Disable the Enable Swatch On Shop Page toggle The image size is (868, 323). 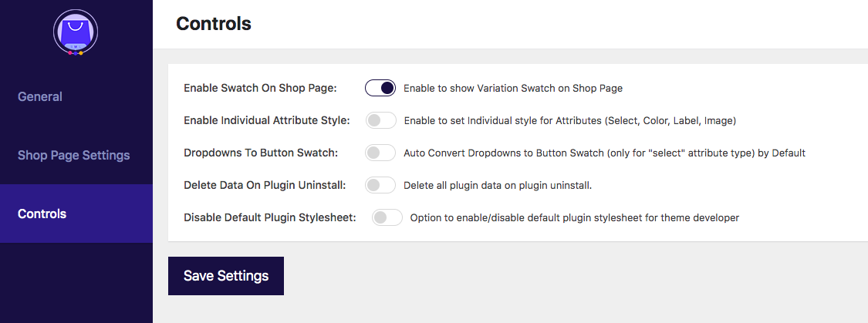[380, 88]
